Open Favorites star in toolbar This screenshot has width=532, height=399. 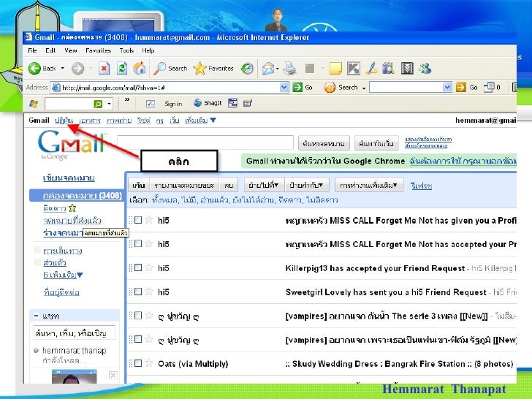point(199,69)
